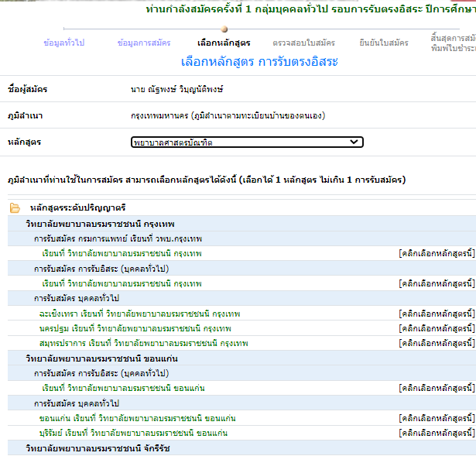This screenshot has width=476, height=456.
Task: Choose the นครปฐม course link
Action: tap(437, 328)
